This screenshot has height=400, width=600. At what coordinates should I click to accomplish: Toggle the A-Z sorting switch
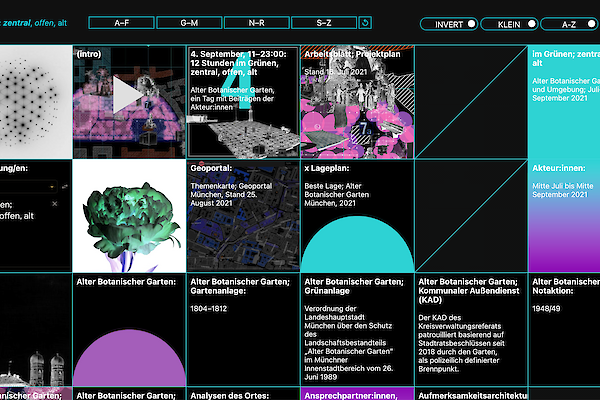565,23
